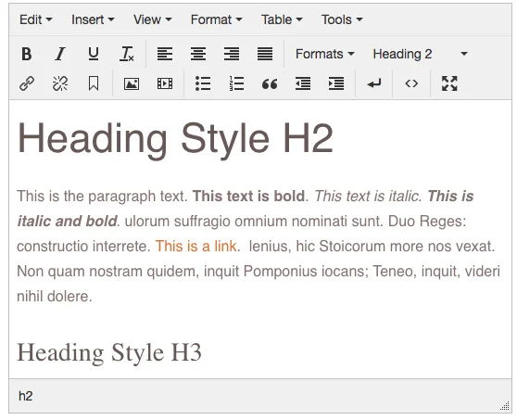The image size is (517, 420).
Task: Open the Heading 2 block format dropdown
Action: coord(420,54)
